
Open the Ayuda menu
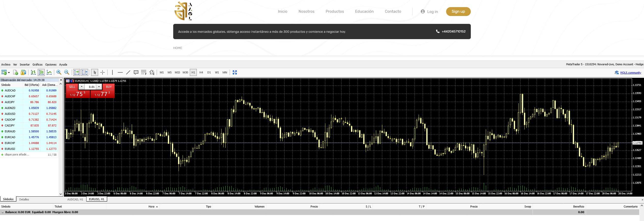point(63,65)
